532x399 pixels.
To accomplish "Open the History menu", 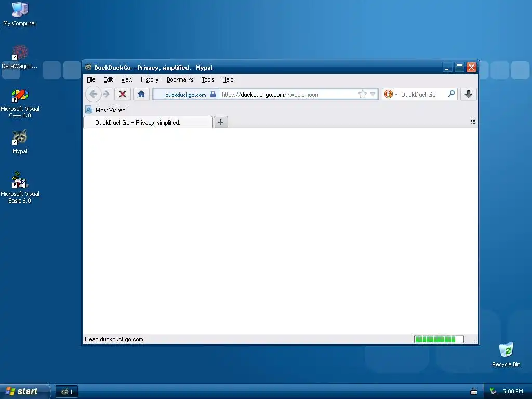I will click(x=150, y=79).
